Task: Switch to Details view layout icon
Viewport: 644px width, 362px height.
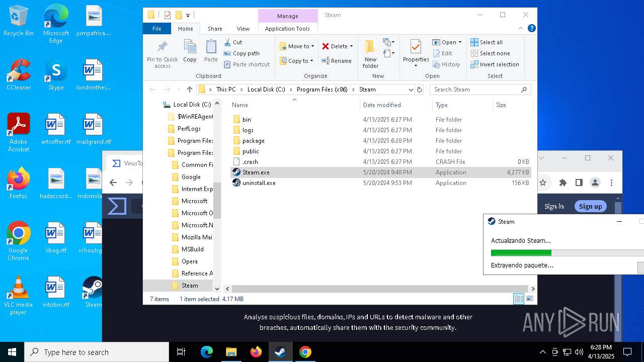Action: [519, 299]
